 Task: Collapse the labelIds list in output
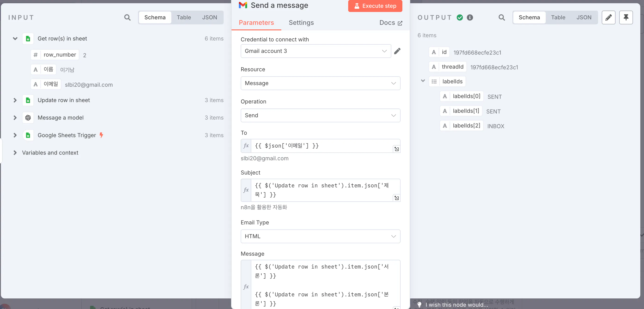[423, 81]
